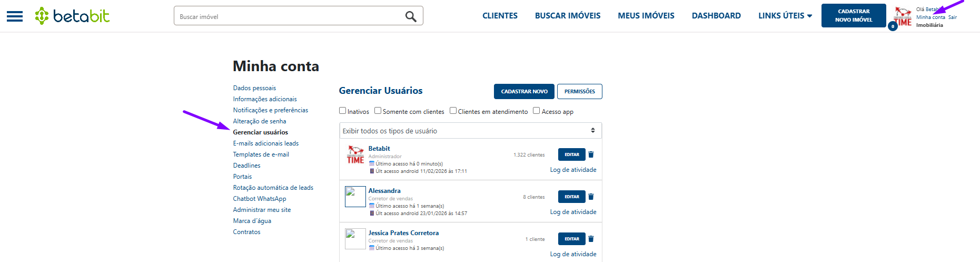Image resolution: width=980 pixels, height=262 pixels.
Task: Check Somente com clientes filter
Action: click(x=378, y=111)
